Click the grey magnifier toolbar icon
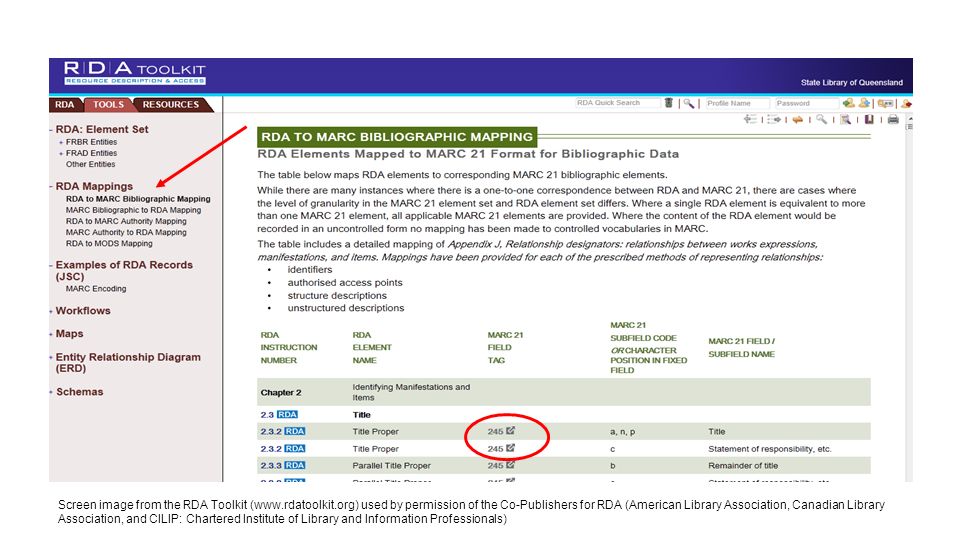Viewport: 960px width, 540px height. pyautogui.click(x=822, y=119)
